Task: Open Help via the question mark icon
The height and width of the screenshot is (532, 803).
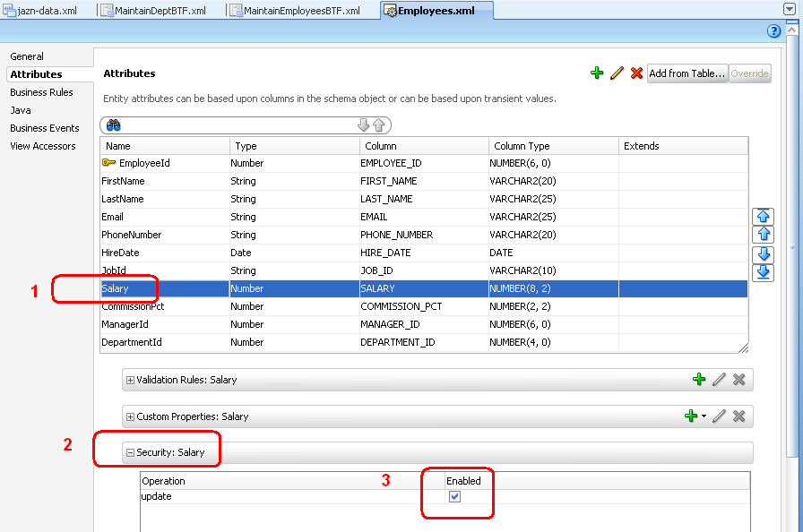Action: pyautogui.click(x=773, y=31)
